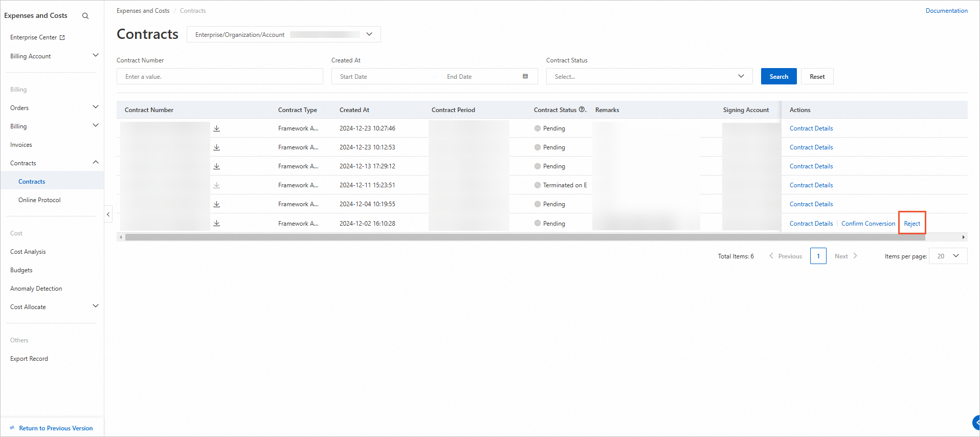This screenshot has width=980, height=437.
Task: Click the Contract Number column header
Action: [x=149, y=110]
